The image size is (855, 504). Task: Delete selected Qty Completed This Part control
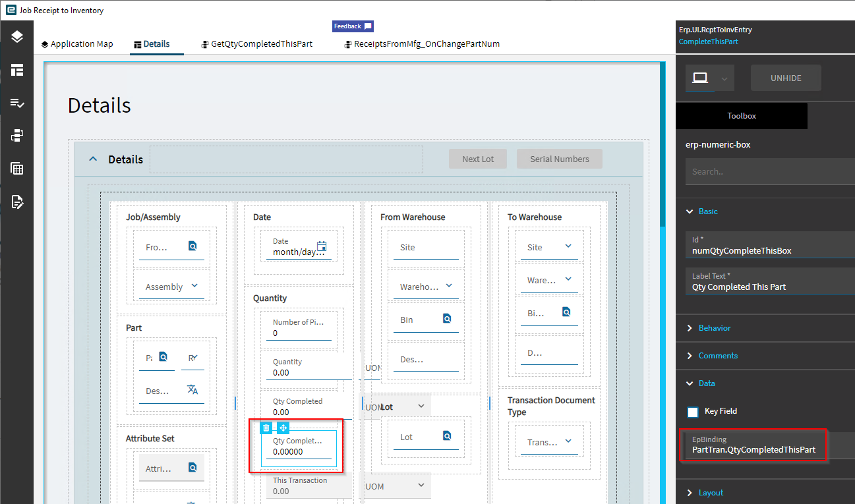click(x=266, y=428)
